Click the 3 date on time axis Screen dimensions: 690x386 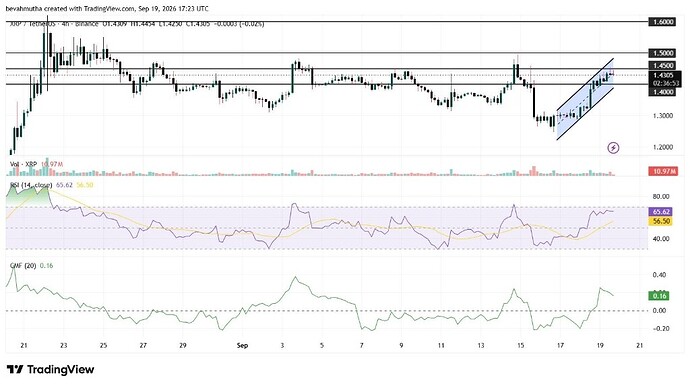coord(282,346)
